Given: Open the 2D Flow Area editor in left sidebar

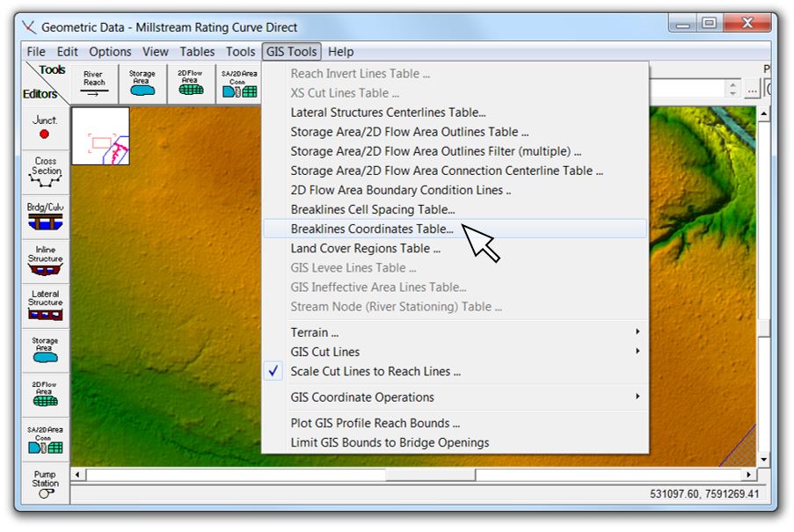Looking at the screenshot, I should pyautogui.click(x=45, y=395).
